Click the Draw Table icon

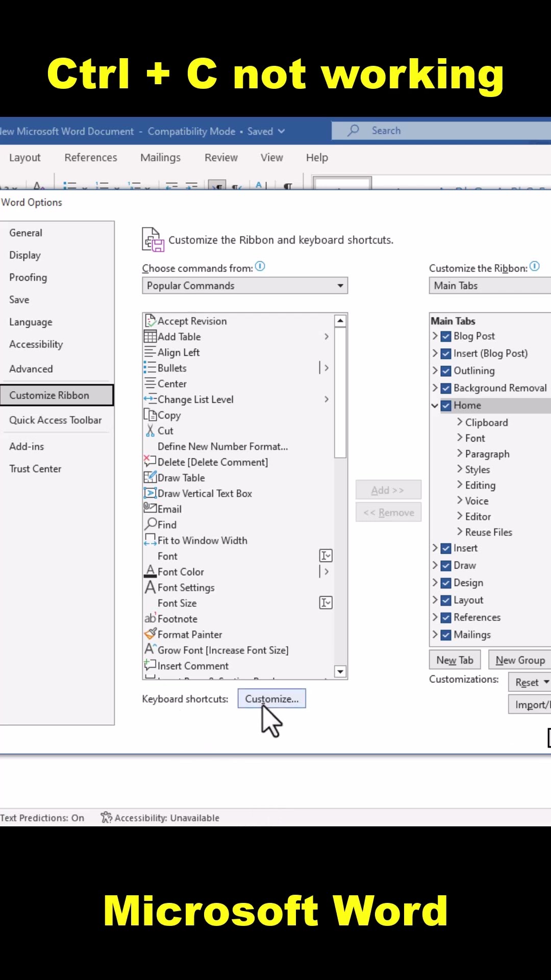(x=150, y=477)
